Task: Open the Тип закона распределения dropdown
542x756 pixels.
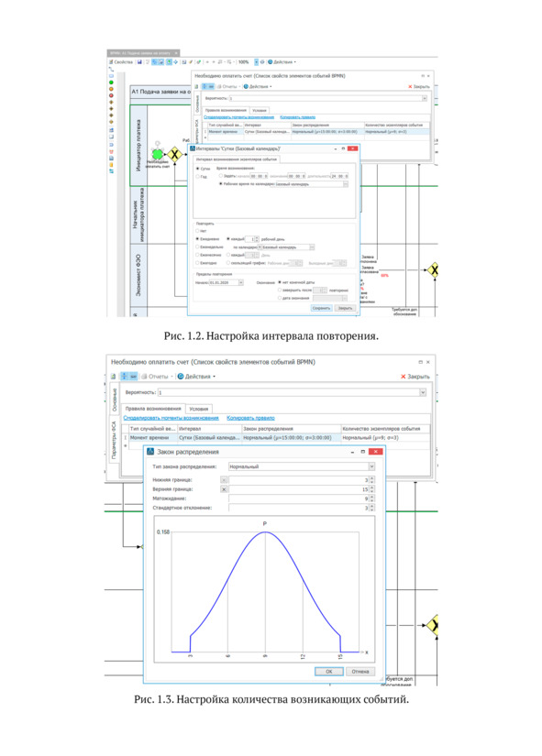Action: click(371, 466)
